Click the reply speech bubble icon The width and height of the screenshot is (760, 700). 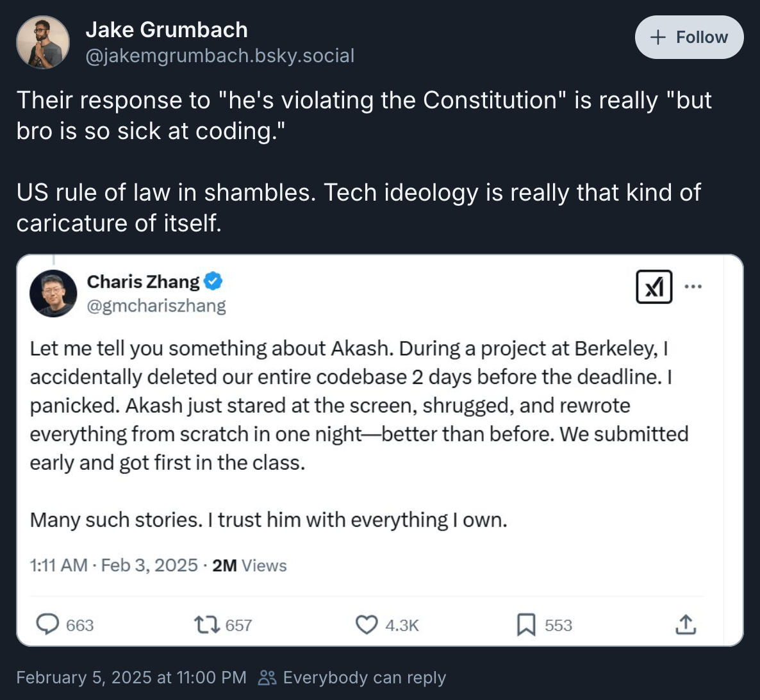pyautogui.click(x=48, y=624)
